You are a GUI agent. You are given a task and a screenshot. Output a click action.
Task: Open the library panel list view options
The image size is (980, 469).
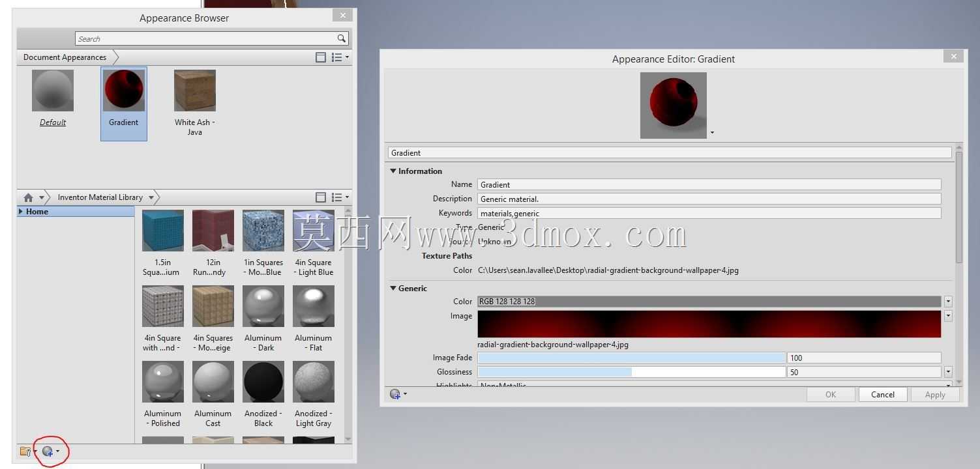click(x=339, y=197)
